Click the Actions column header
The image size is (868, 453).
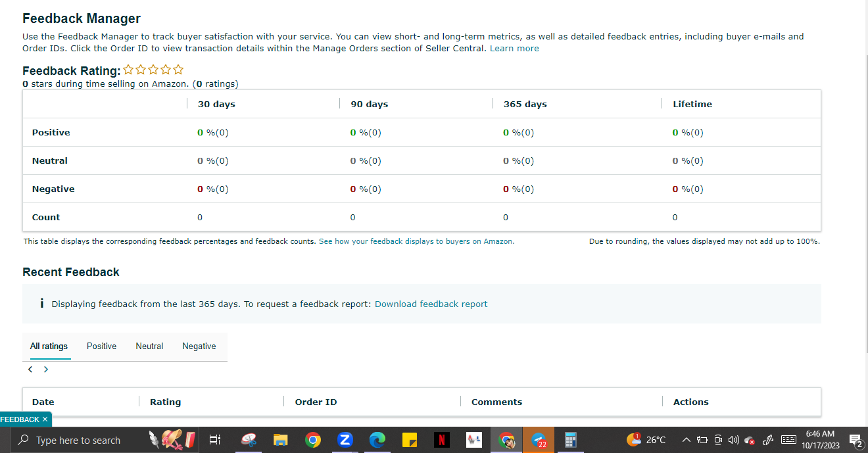pyautogui.click(x=691, y=402)
